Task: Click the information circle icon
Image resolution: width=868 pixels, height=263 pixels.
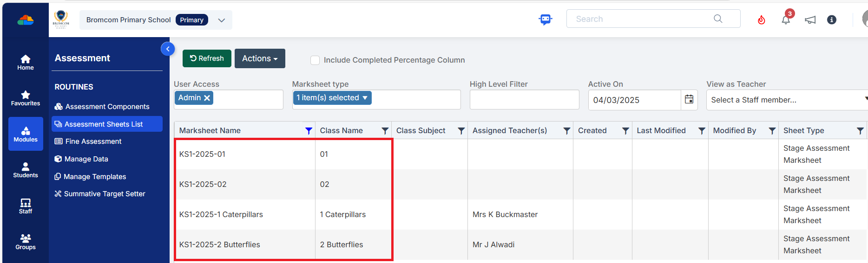Action: click(832, 20)
